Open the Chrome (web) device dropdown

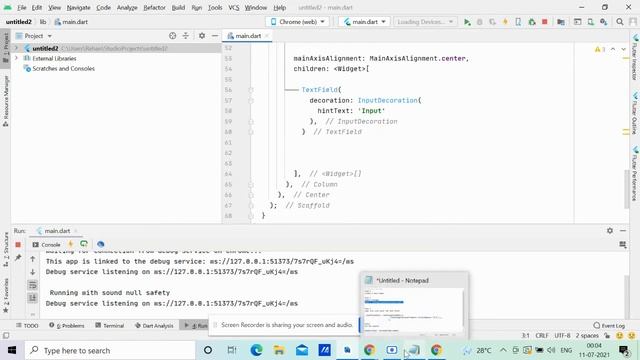tap(298, 22)
